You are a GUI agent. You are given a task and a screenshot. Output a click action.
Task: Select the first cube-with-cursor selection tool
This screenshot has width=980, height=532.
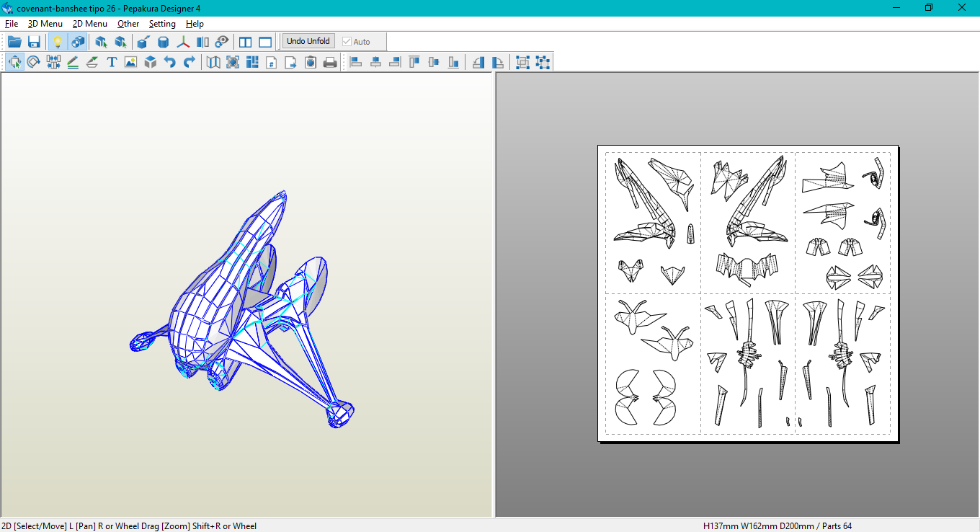102,41
